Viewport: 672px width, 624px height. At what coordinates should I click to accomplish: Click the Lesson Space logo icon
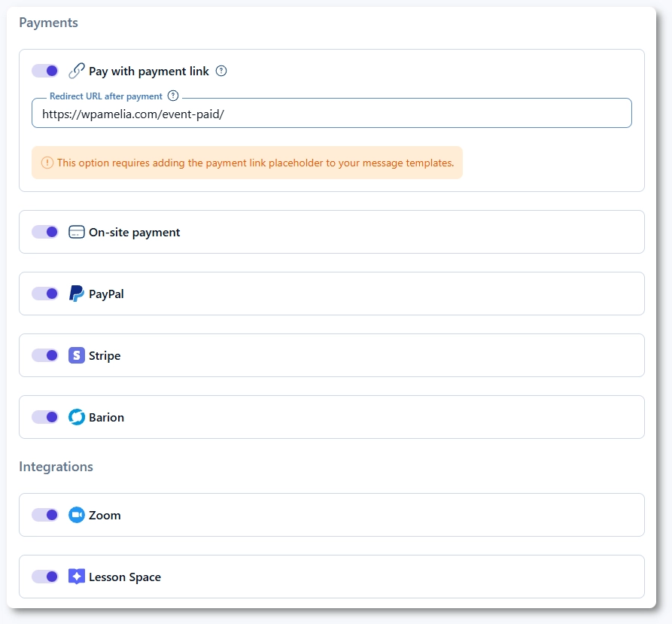pyautogui.click(x=77, y=577)
